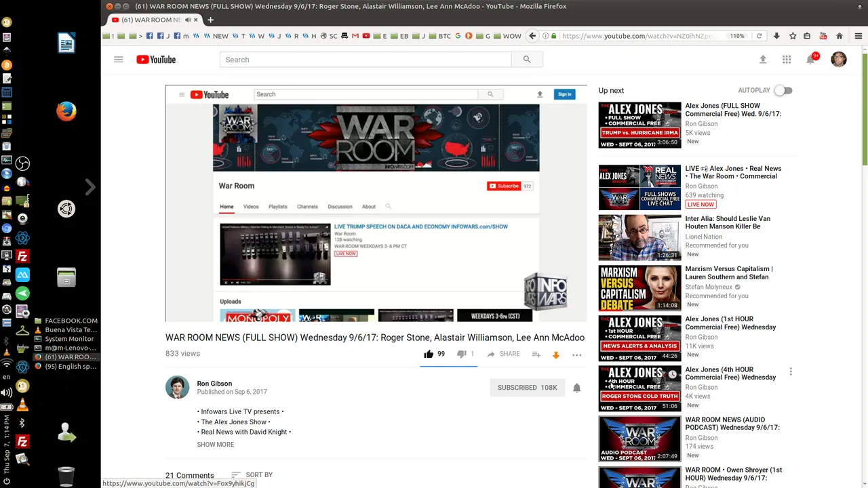Bookmark this page with star icon
The width and height of the screenshot is (868, 488).
(x=792, y=36)
